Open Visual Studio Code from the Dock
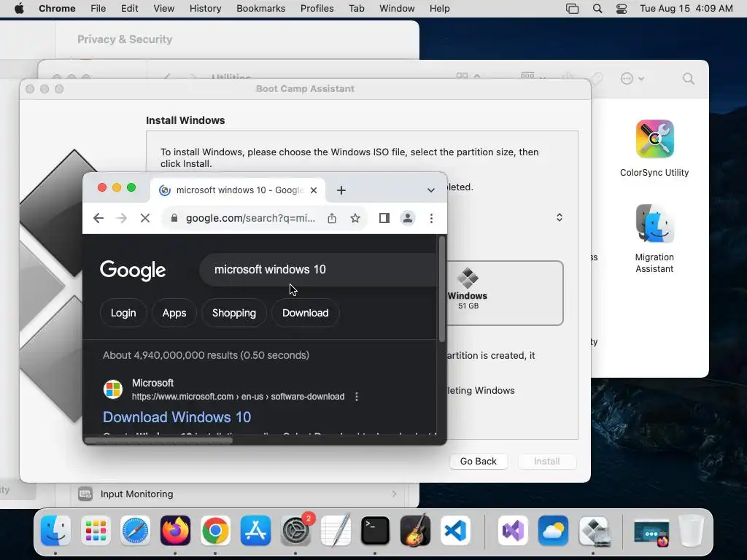The image size is (747, 560). [x=455, y=531]
